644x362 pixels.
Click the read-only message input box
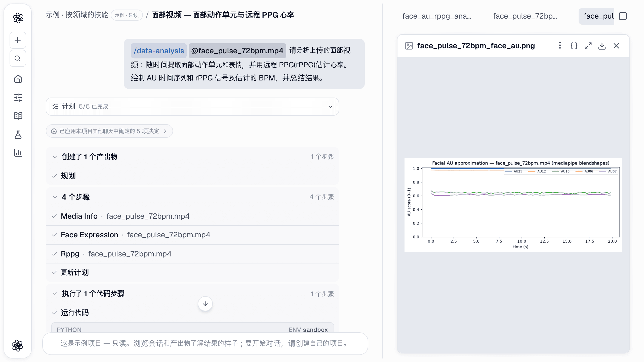click(x=205, y=343)
